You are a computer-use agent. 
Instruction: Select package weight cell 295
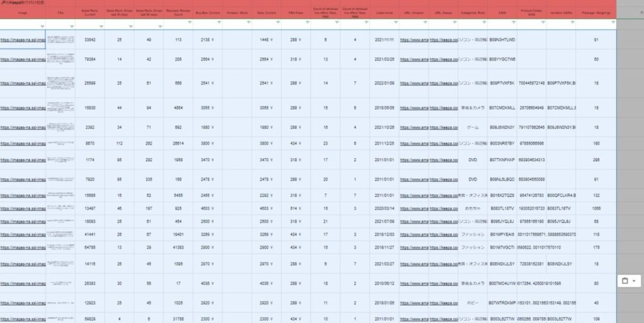[x=596, y=160]
